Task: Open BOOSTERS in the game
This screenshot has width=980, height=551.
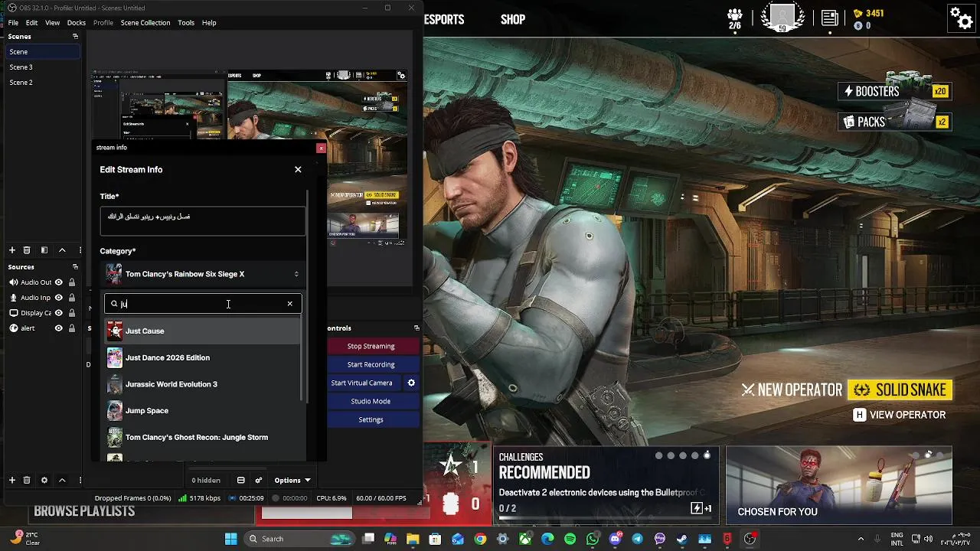Action: click(x=895, y=91)
